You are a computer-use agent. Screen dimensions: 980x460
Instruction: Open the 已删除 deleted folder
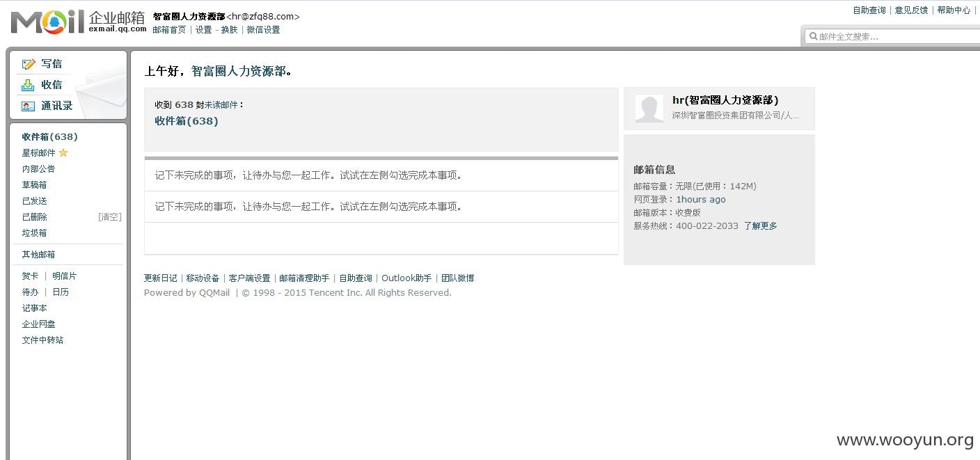tap(34, 216)
